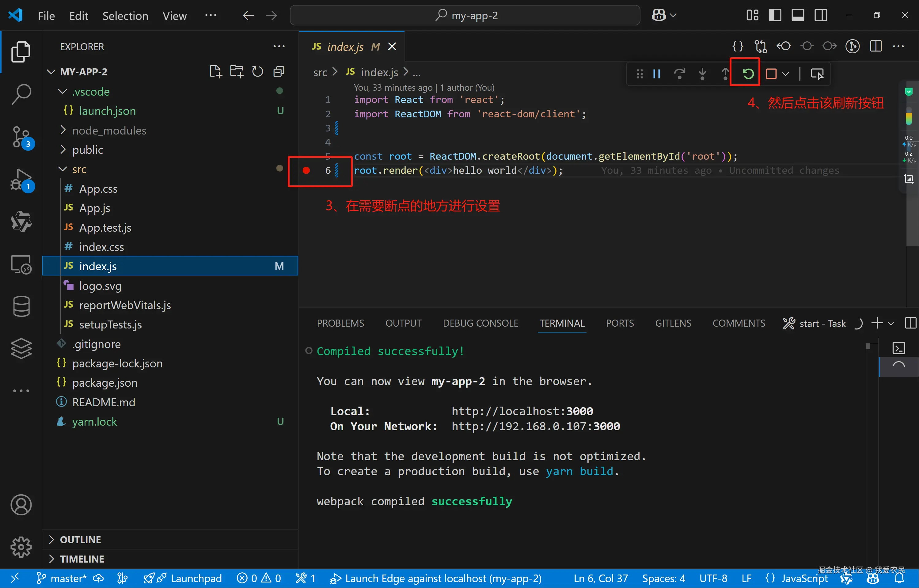Open the Selection menu
Screen dimensions: 919x588
(x=125, y=16)
